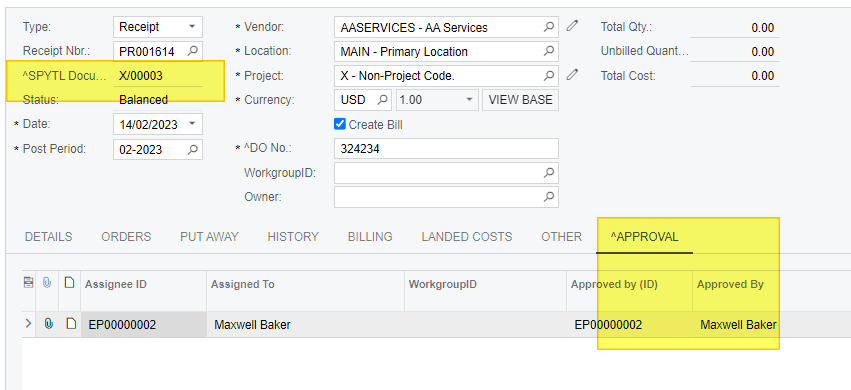The height and width of the screenshot is (390, 851).
Task: Open the currency rate 1.00 dropdown
Action: pos(469,100)
